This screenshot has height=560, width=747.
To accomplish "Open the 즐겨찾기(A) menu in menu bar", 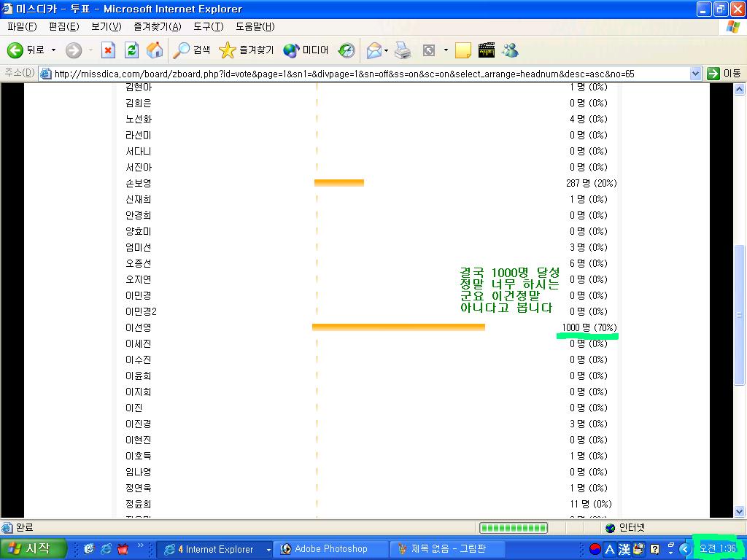I will pos(157,27).
